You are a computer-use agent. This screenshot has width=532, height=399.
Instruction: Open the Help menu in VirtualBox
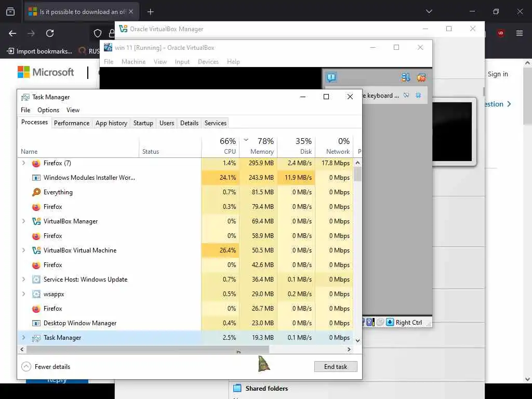coord(233,62)
